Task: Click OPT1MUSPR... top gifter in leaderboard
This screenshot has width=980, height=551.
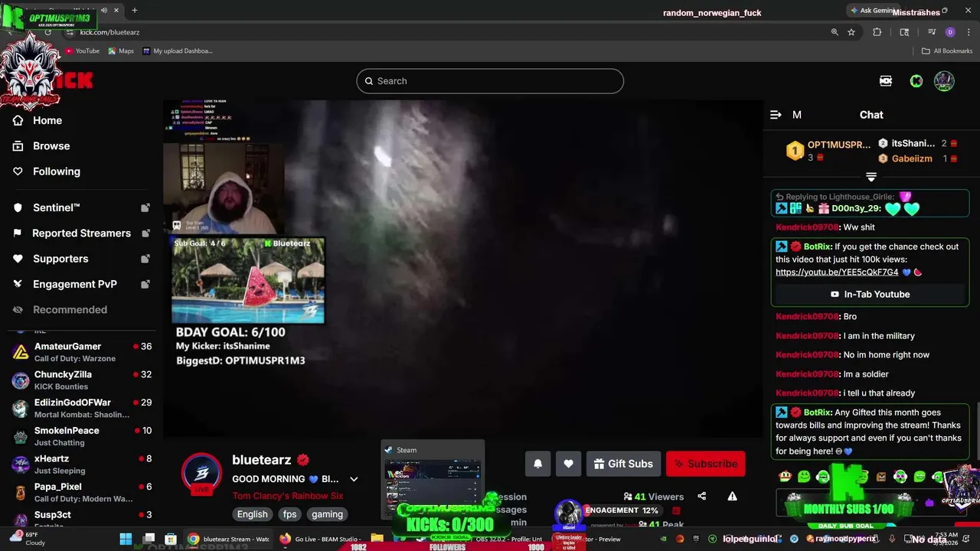Action: click(829, 151)
